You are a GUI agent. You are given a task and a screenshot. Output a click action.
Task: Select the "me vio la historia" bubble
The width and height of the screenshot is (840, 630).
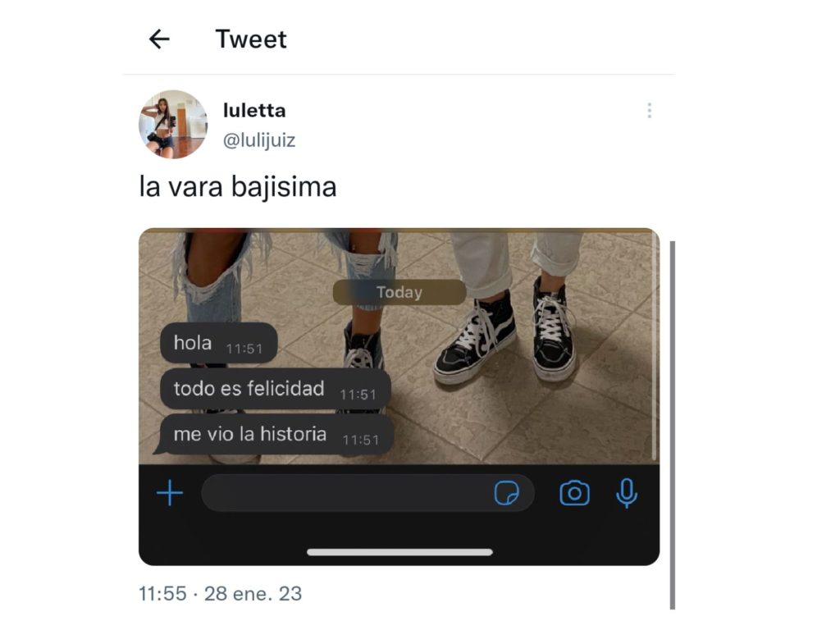coord(274,435)
